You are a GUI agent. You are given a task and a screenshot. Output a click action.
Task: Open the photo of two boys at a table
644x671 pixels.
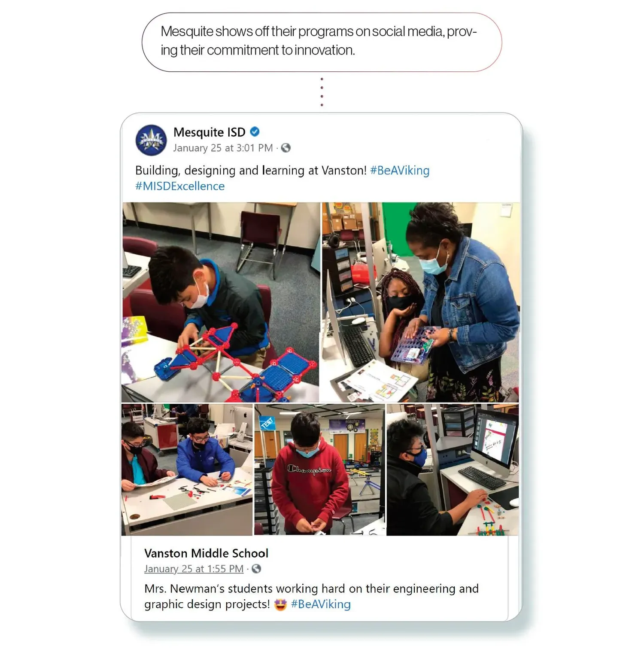coord(187,470)
